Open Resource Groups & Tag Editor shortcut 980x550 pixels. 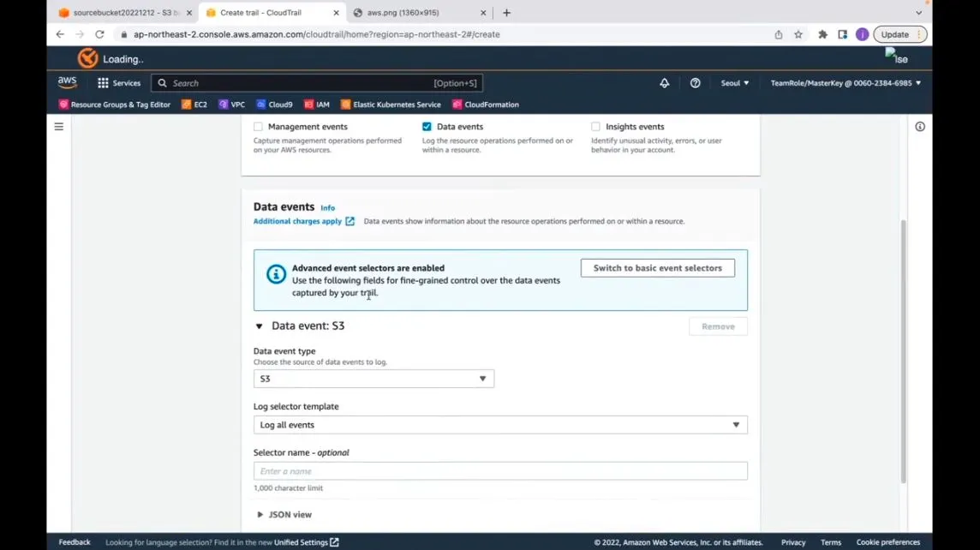pos(115,105)
